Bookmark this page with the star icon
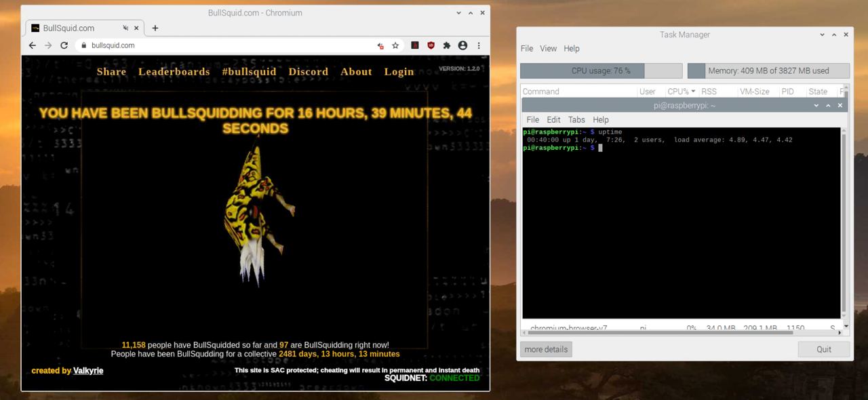 (x=395, y=45)
